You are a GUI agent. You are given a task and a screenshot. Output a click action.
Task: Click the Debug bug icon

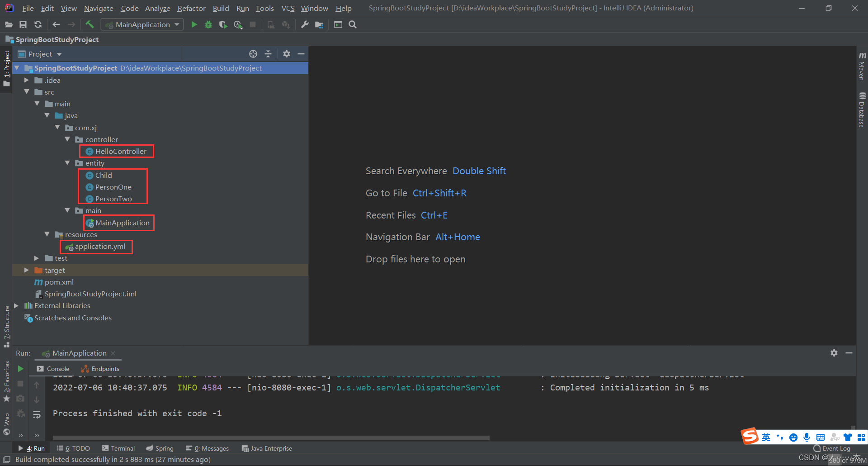[x=208, y=25]
